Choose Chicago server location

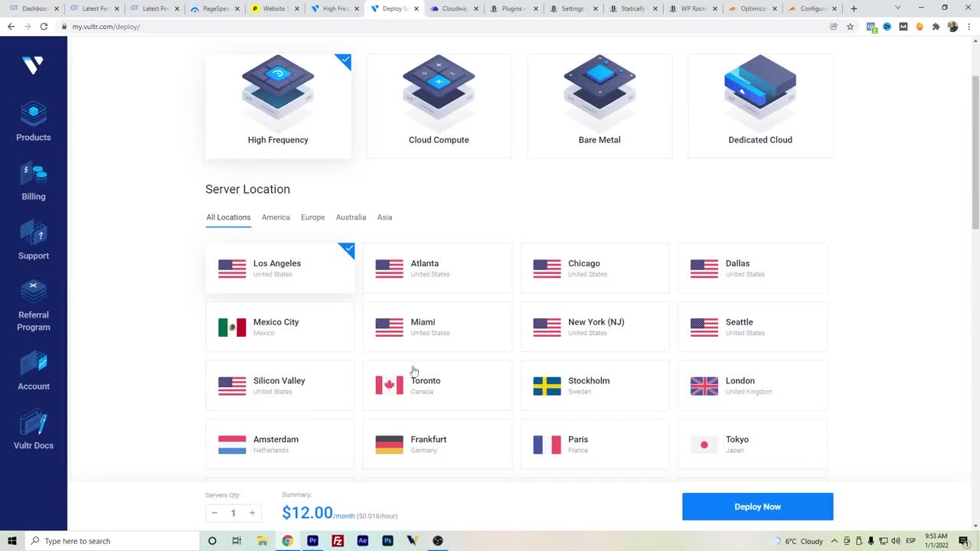(x=595, y=268)
